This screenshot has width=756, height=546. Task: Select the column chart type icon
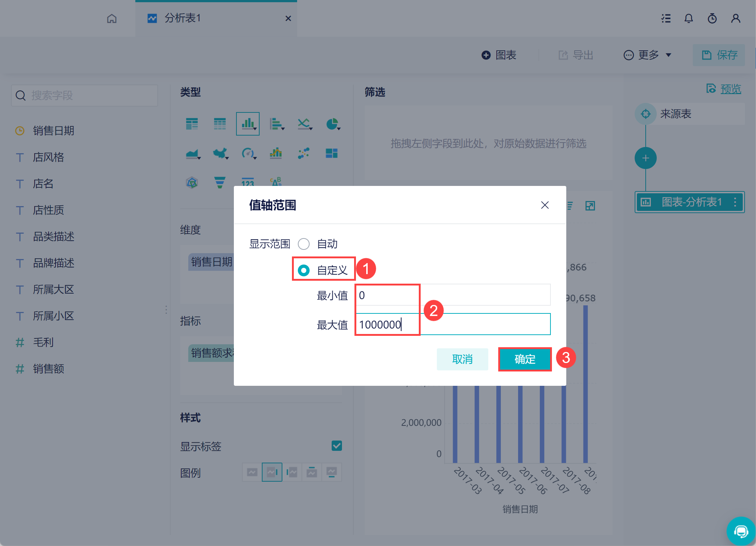click(247, 124)
